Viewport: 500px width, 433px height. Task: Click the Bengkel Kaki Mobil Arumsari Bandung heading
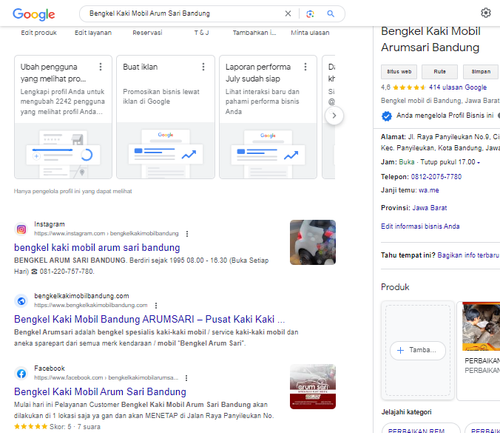click(431, 39)
